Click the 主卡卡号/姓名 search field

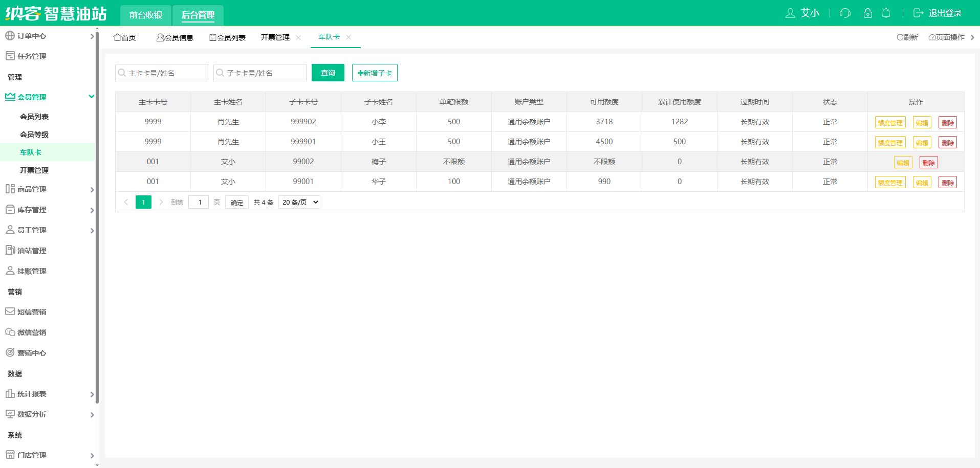162,73
